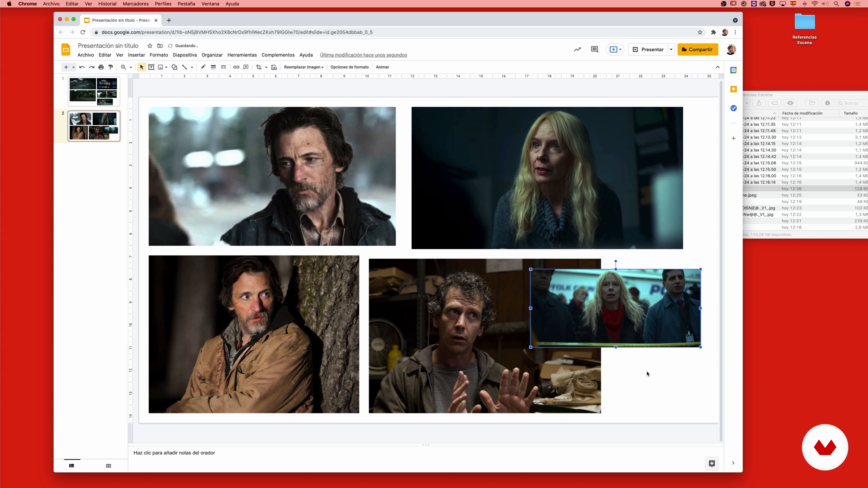This screenshot has height=488, width=868.
Task: Reset the image
Action: pos(274,67)
